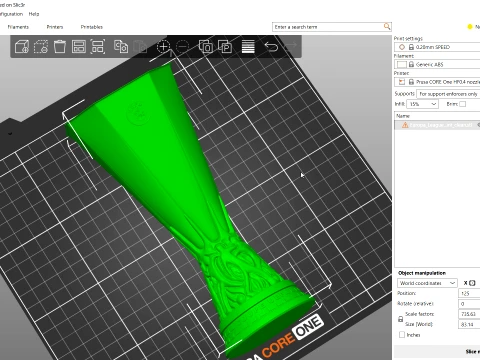Screen dimensions: 480x360
Task: Click the Name column header
Action: [437, 116]
